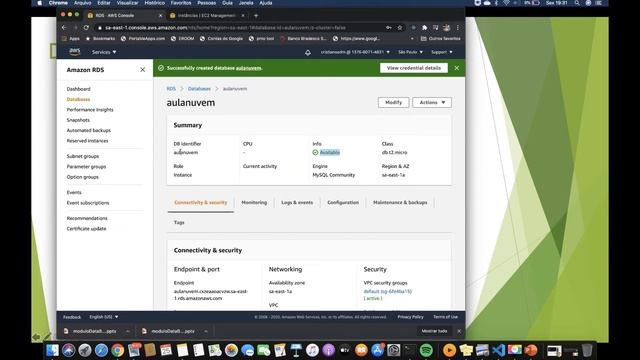Switch to the Maintenance & backups tab
The height and width of the screenshot is (360, 640).
pos(400,202)
